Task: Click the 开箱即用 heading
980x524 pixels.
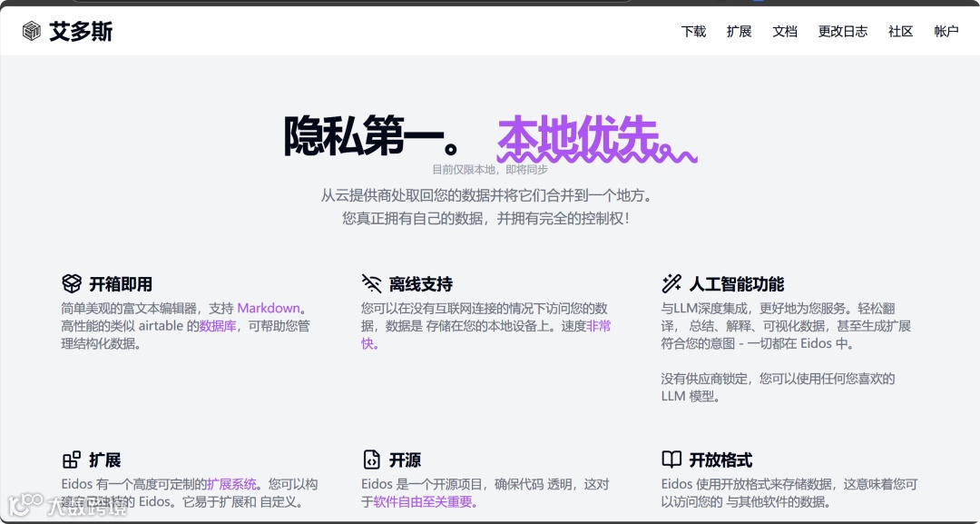Action: (x=121, y=284)
